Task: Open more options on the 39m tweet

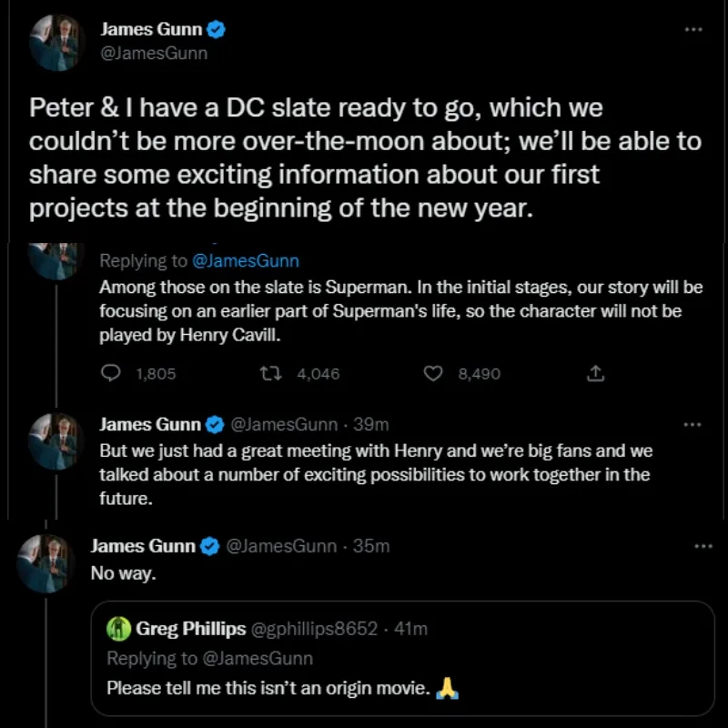Action: point(693,424)
